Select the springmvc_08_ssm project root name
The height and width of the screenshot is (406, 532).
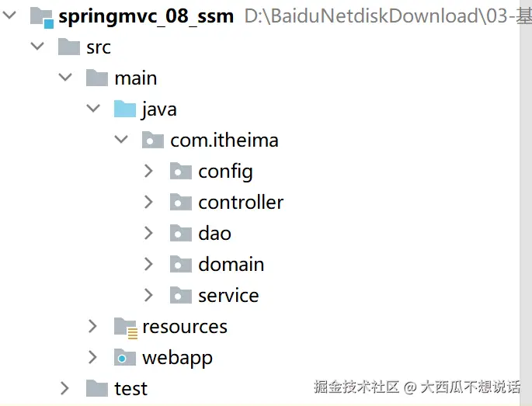click(x=146, y=16)
